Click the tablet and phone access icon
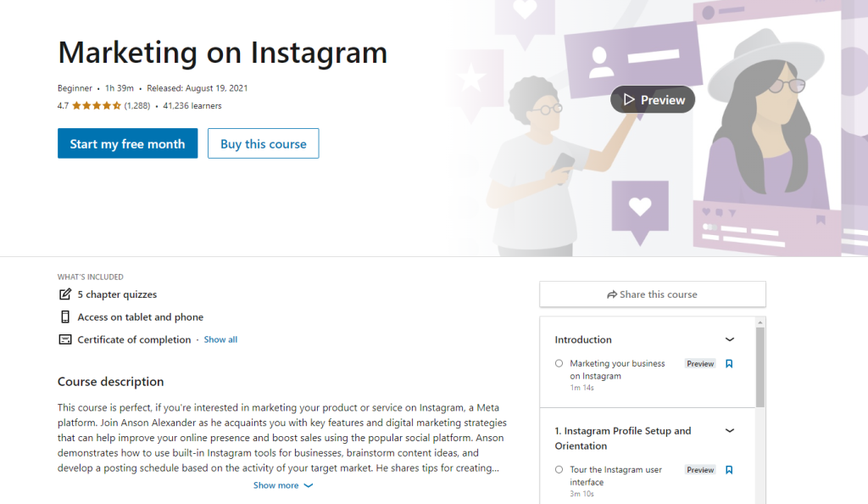 click(65, 316)
